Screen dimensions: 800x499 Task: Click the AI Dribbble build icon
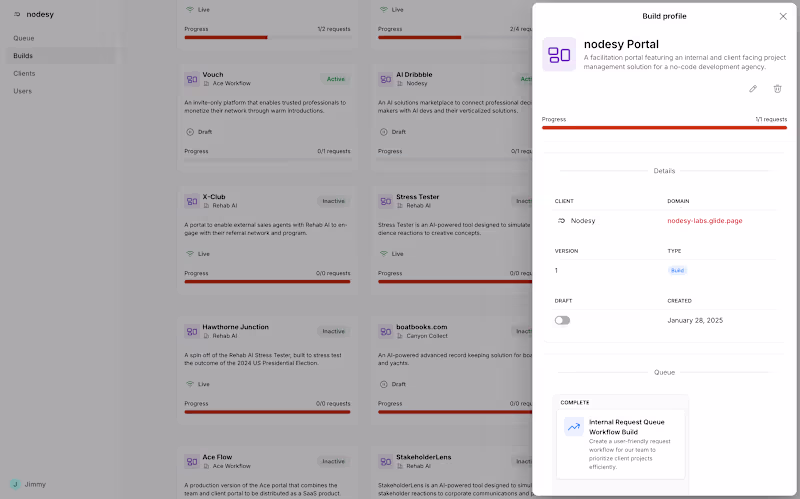pyautogui.click(x=386, y=79)
